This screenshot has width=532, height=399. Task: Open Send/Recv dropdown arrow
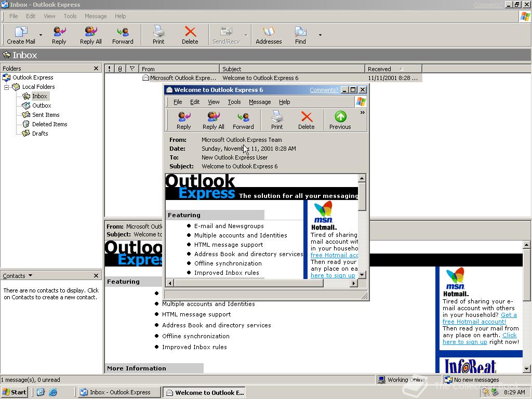pos(246,35)
